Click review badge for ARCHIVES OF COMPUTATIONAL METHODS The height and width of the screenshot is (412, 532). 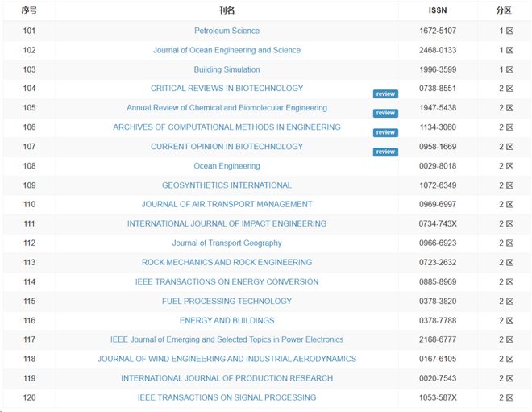click(385, 133)
